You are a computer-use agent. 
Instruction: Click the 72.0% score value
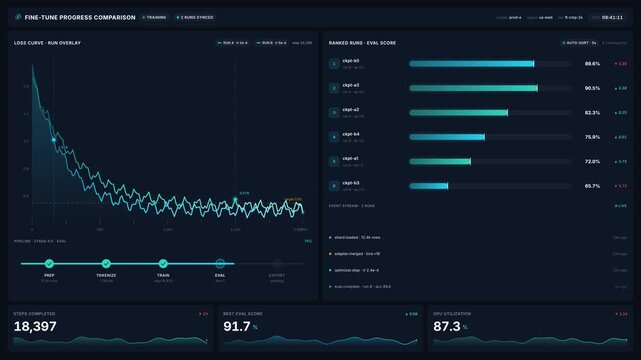(x=592, y=162)
